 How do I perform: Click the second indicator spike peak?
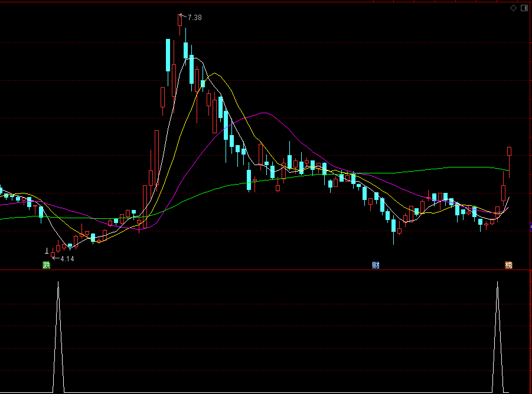click(x=498, y=283)
